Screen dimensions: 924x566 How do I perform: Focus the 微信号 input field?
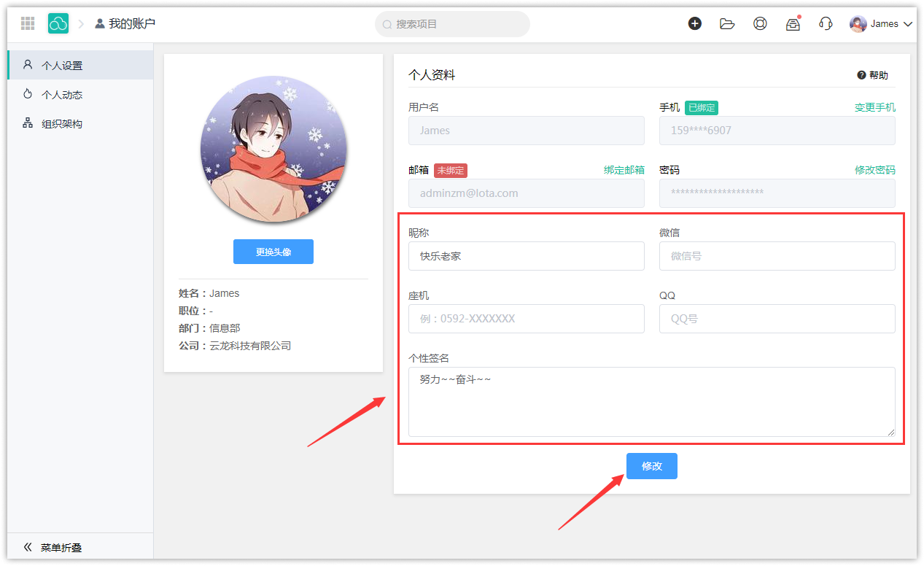777,256
